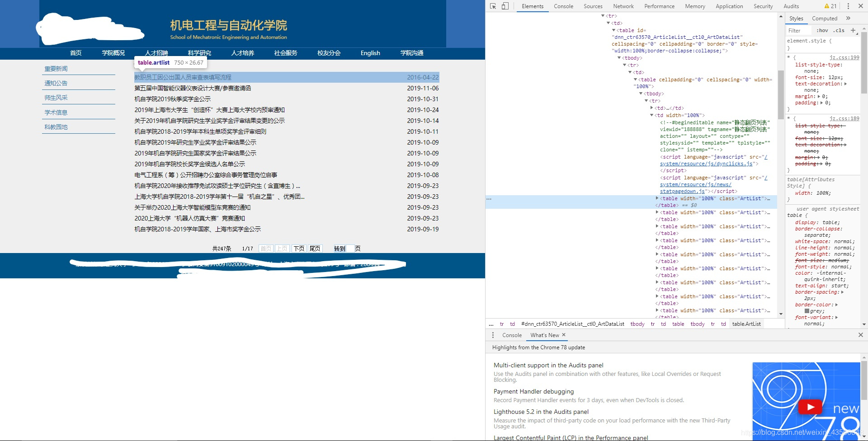Viewport: 868px width, 441px height.
Task: Close the DevTools panel
Action: [861, 6]
